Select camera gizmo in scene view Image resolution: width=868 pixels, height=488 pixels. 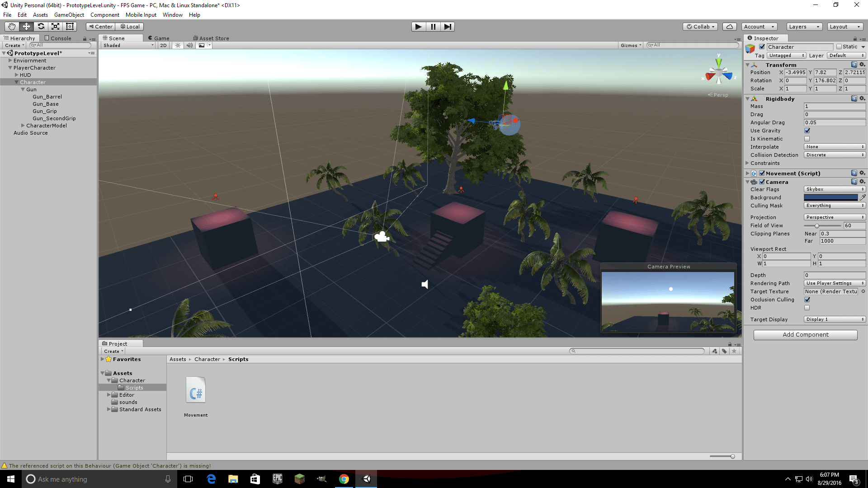coord(382,236)
